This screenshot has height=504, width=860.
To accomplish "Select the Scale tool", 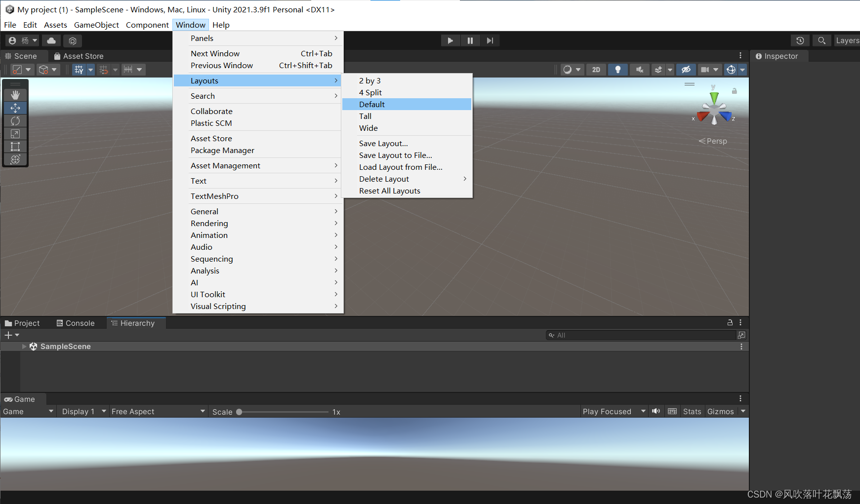I will [x=15, y=134].
